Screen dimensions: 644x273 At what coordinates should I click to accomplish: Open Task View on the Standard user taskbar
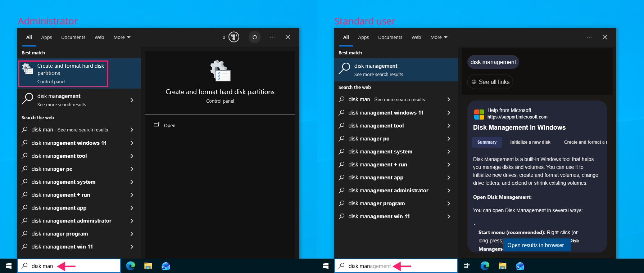(x=467, y=266)
